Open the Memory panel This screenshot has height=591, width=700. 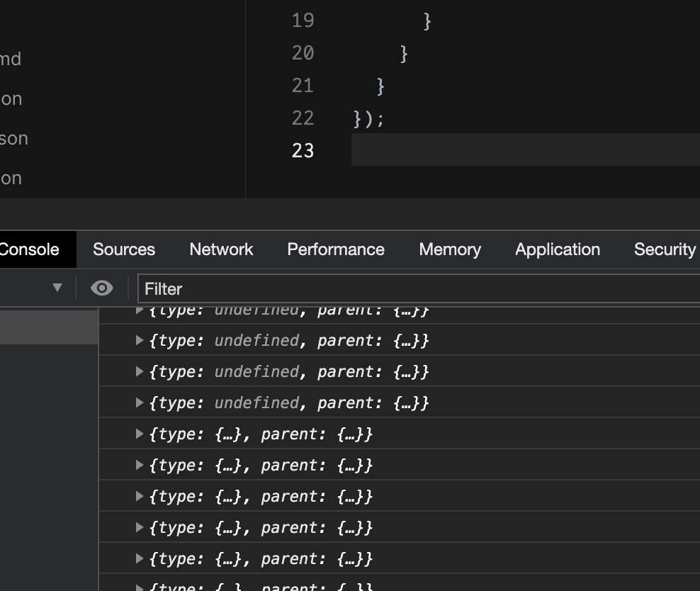click(450, 249)
